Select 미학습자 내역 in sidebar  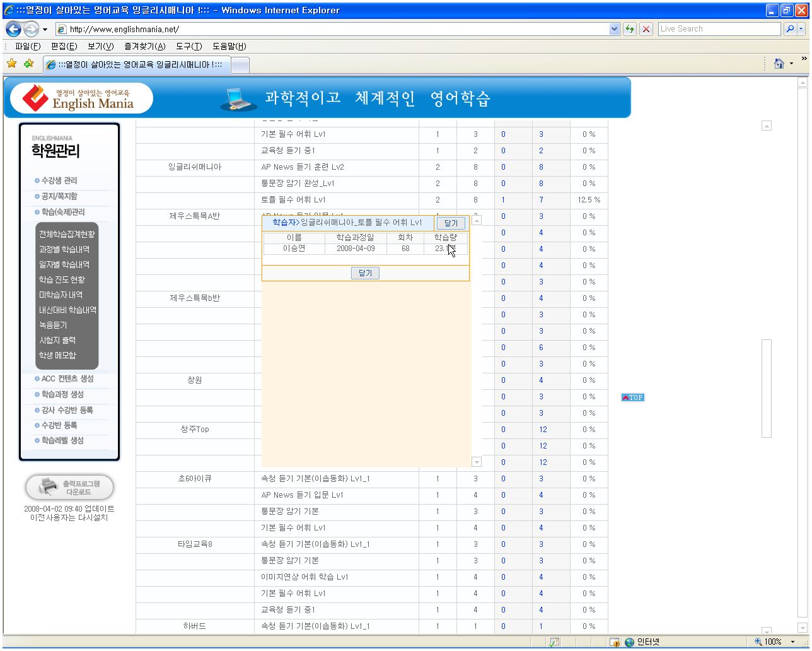[x=61, y=295]
